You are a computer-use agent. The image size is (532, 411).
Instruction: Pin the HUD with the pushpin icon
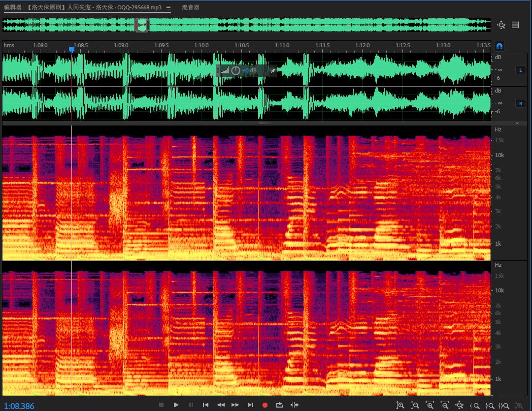click(x=272, y=70)
